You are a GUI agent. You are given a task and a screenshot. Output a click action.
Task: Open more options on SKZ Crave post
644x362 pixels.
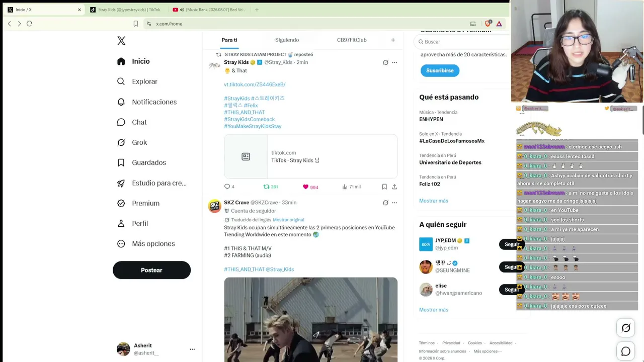point(394,203)
